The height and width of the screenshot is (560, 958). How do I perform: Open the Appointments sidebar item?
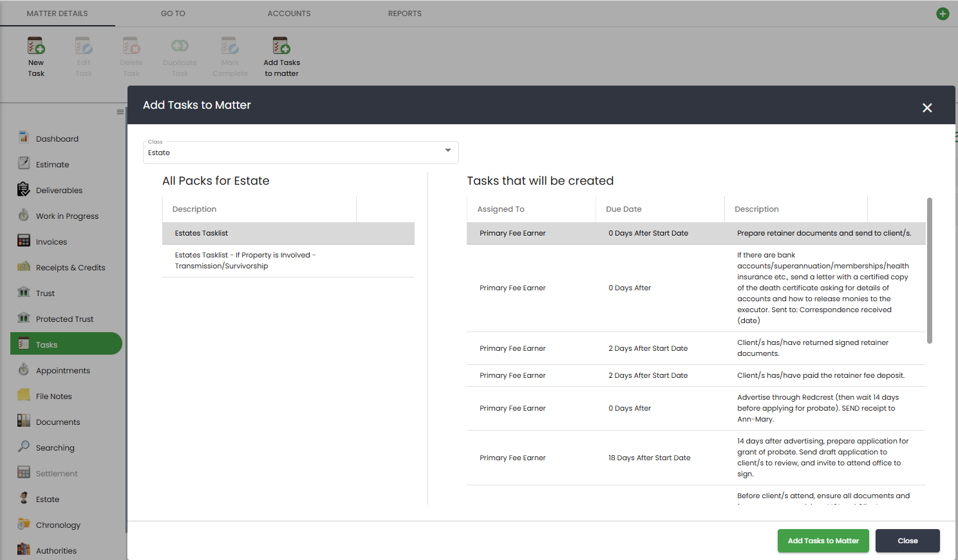(x=62, y=371)
